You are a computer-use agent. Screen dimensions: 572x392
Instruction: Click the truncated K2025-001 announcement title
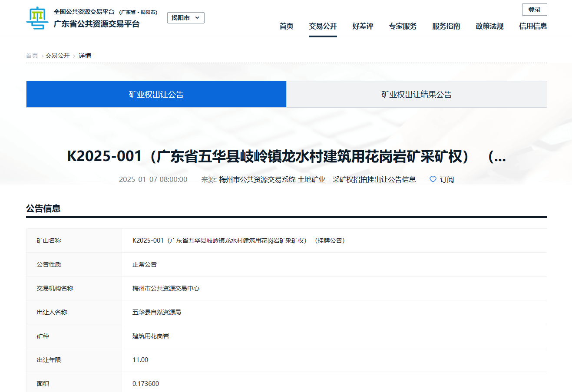286,156
